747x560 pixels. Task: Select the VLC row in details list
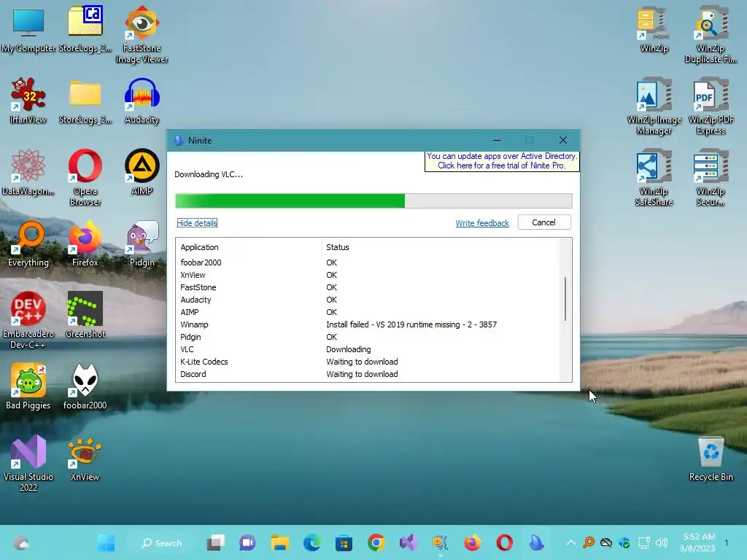pos(367,349)
